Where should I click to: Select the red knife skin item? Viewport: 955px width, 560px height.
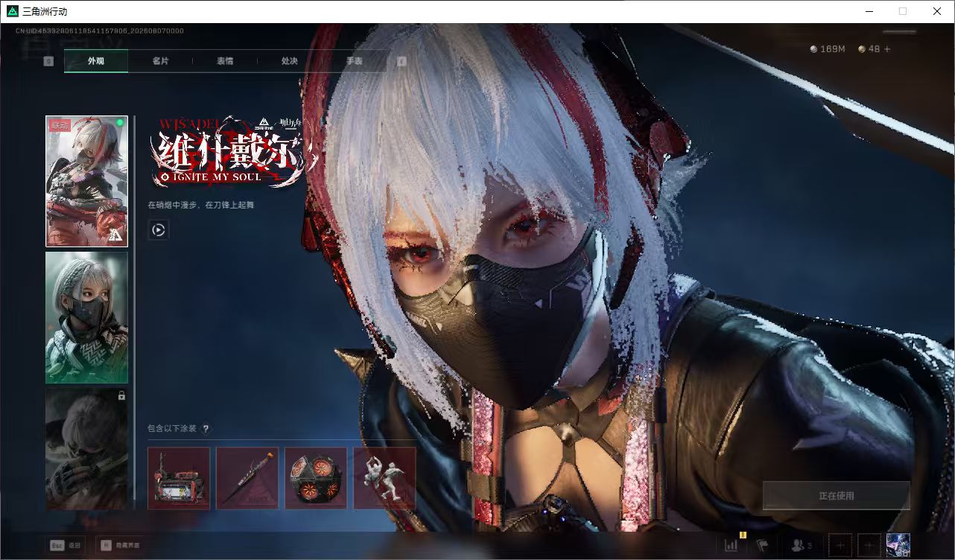[247, 478]
